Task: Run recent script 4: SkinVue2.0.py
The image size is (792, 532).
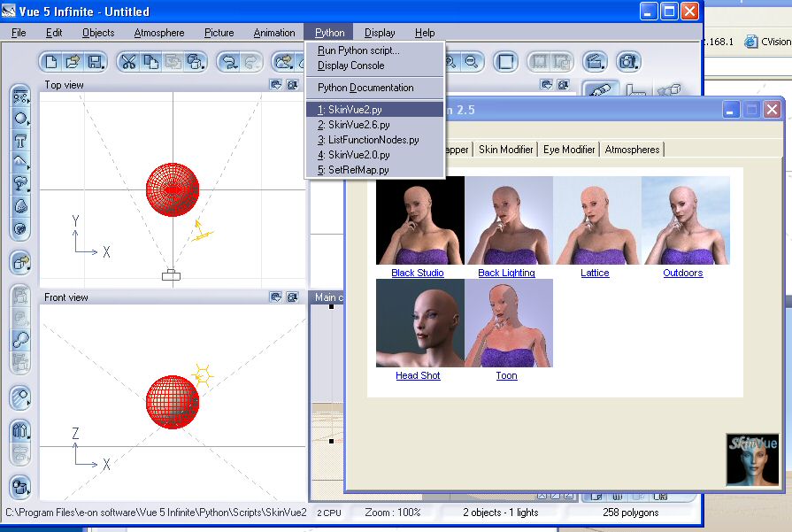Action: (375, 155)
